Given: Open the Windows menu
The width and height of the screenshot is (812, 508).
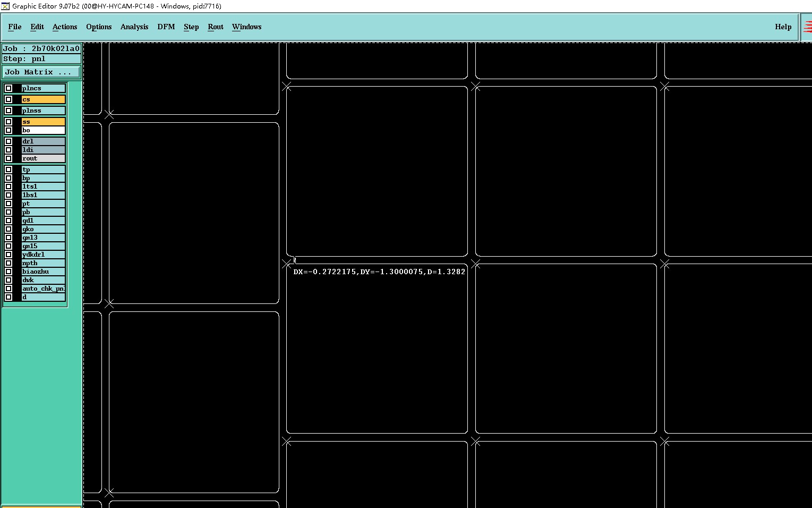Looking at the screenshot, I should point(247,27).
